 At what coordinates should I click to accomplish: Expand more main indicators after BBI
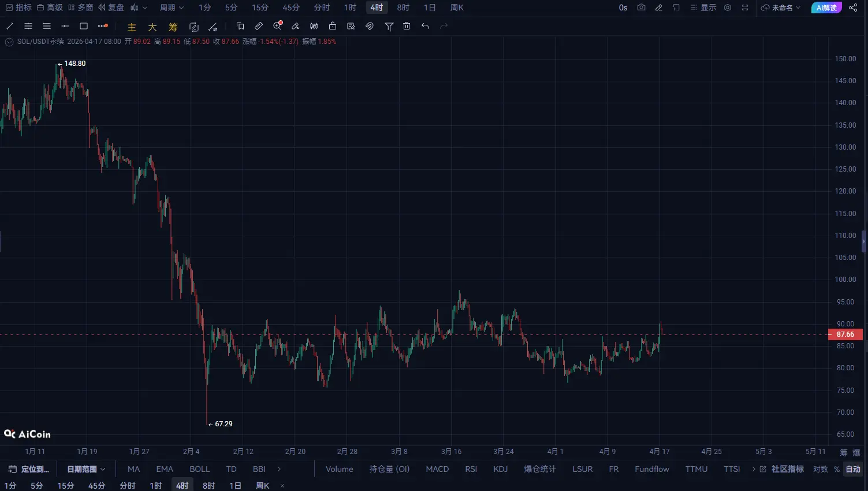click(279, 469)
